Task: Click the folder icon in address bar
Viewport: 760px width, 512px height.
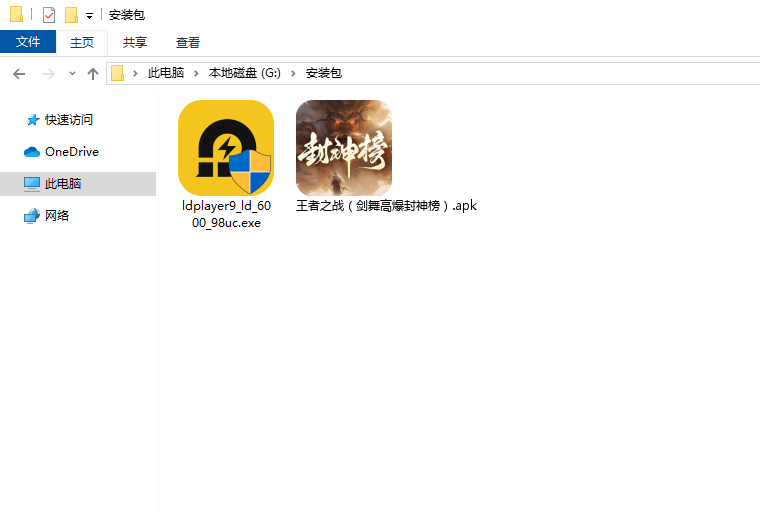Action: [118, 73]
